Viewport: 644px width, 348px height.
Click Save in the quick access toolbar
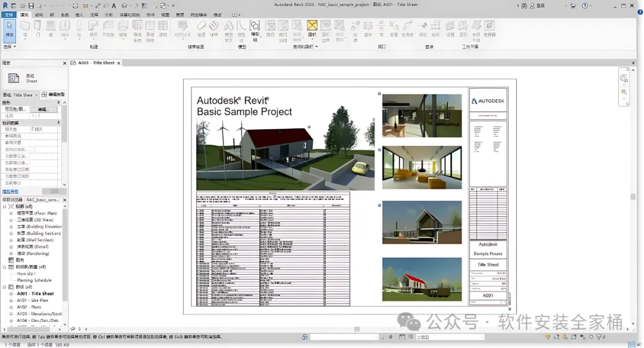[31, 6]
